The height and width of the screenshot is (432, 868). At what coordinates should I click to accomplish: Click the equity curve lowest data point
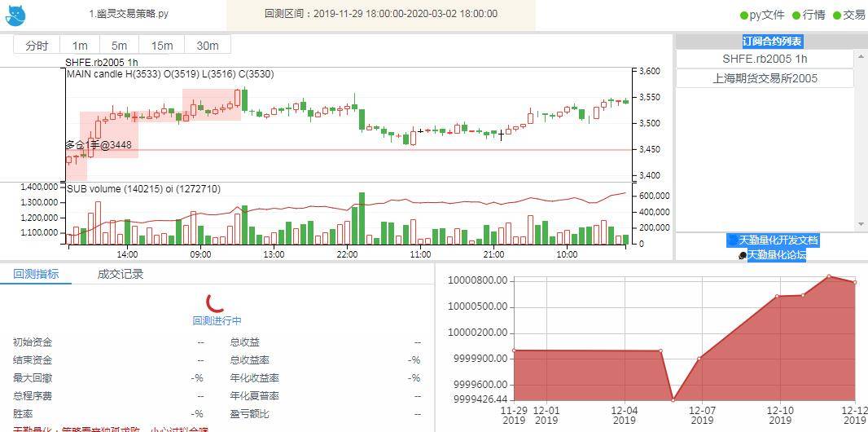tap(673, 399)
